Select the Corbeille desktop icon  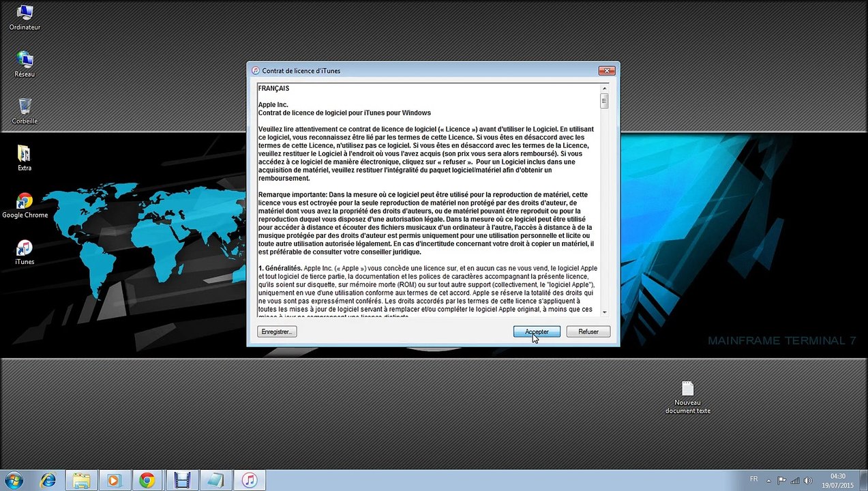25,111
